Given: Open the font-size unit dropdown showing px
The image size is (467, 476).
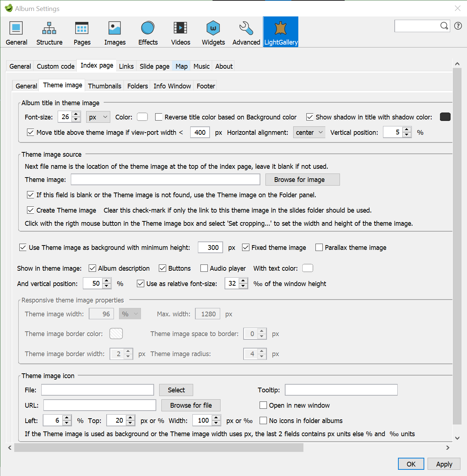Looking at the screenshot, I should (x=98, y=117).
